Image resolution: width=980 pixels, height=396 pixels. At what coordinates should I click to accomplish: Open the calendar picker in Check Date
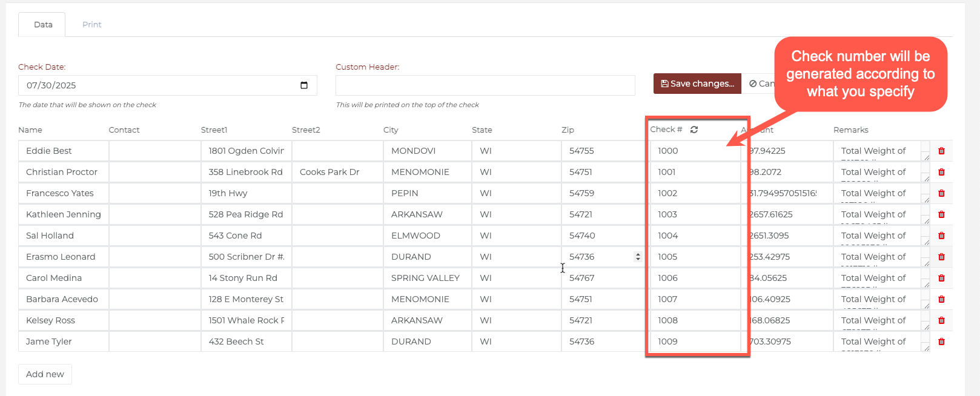point(304,85)
